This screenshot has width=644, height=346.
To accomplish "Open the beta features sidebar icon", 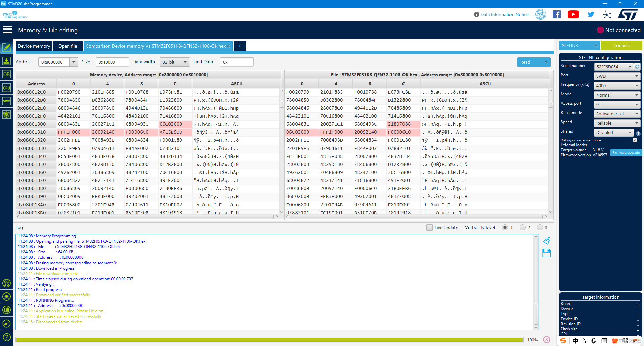I will click(x=6, y=296).
